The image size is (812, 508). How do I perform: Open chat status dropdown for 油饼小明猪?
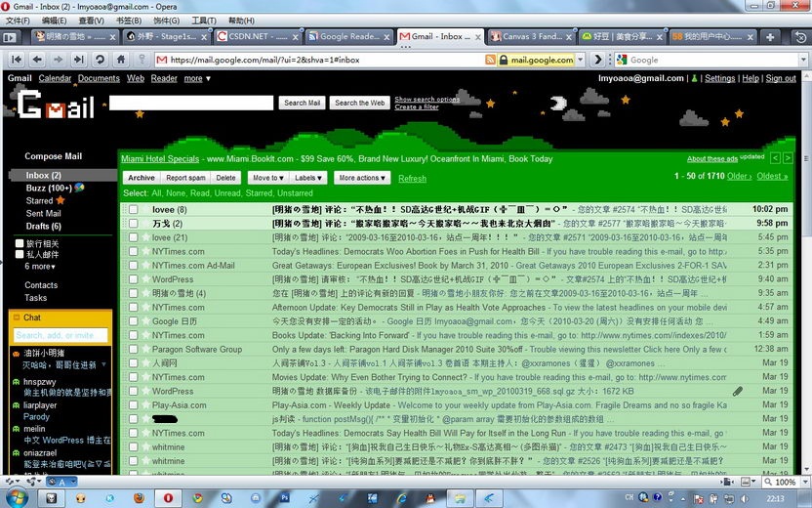(103, 364)
